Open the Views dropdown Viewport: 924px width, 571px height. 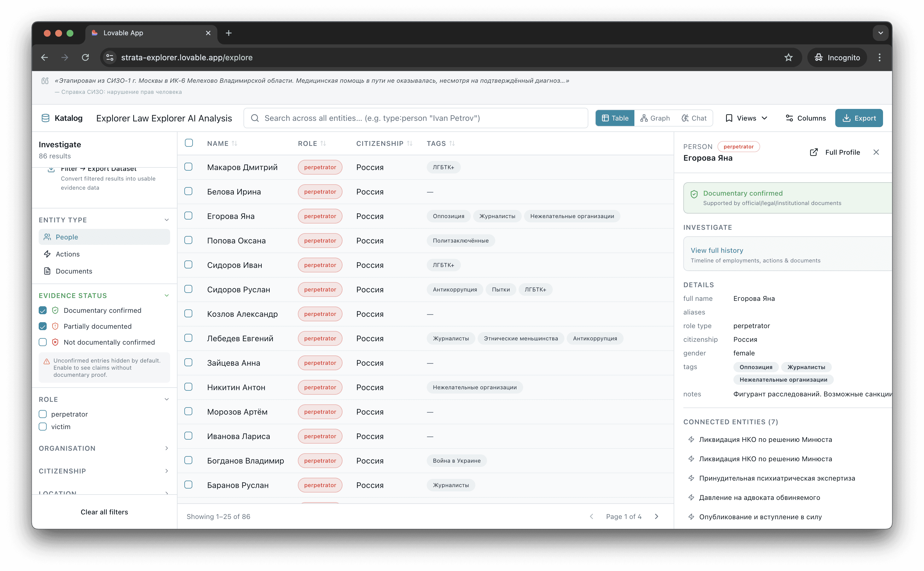point(746,118)
